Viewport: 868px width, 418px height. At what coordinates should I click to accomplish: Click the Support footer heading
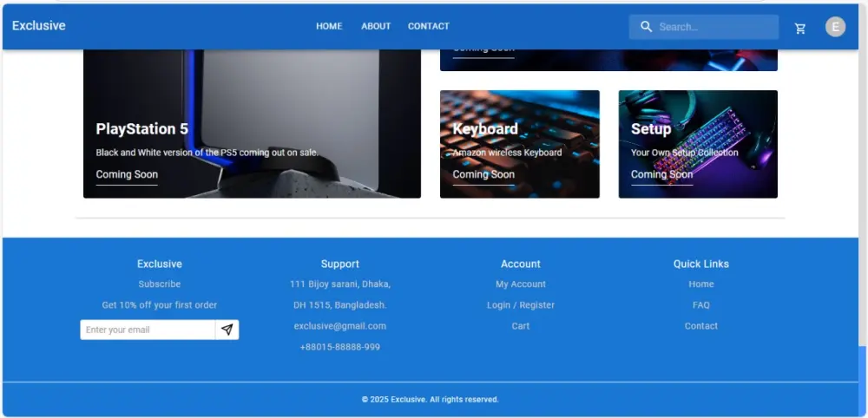click(x=340, y=264)
